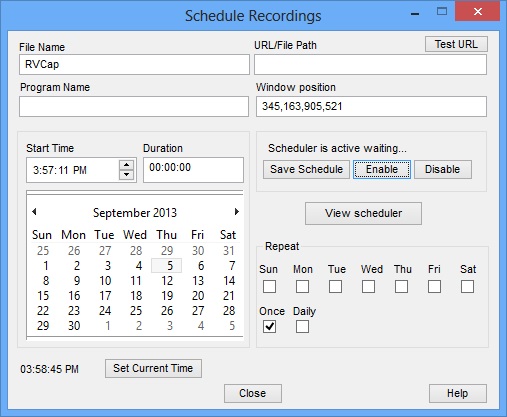Select September 24 in the calendar
Viewport: 507px width, 417px height.
[x=105, y=311]
